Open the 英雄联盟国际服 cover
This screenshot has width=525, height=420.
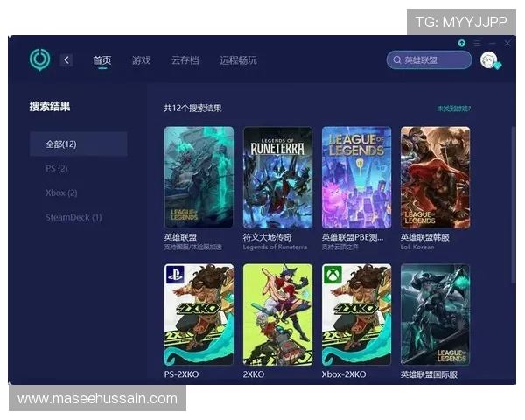tap(435, 314)
